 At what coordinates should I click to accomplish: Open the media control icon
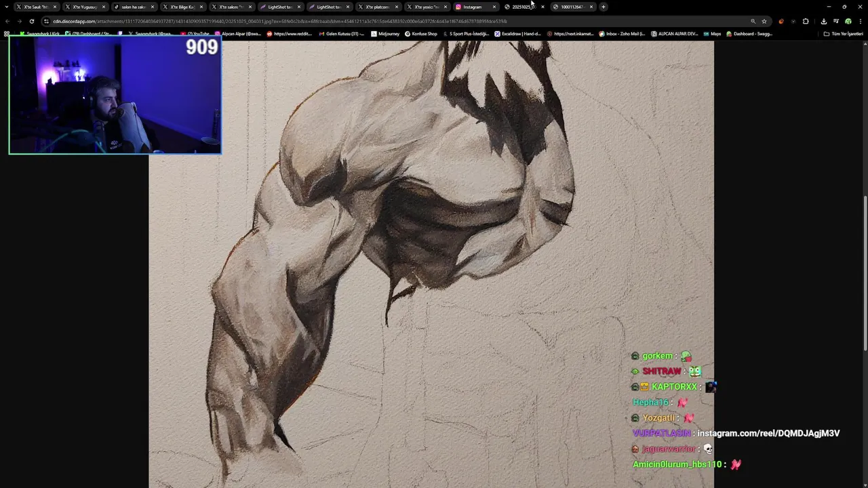[x=836, y=21]
